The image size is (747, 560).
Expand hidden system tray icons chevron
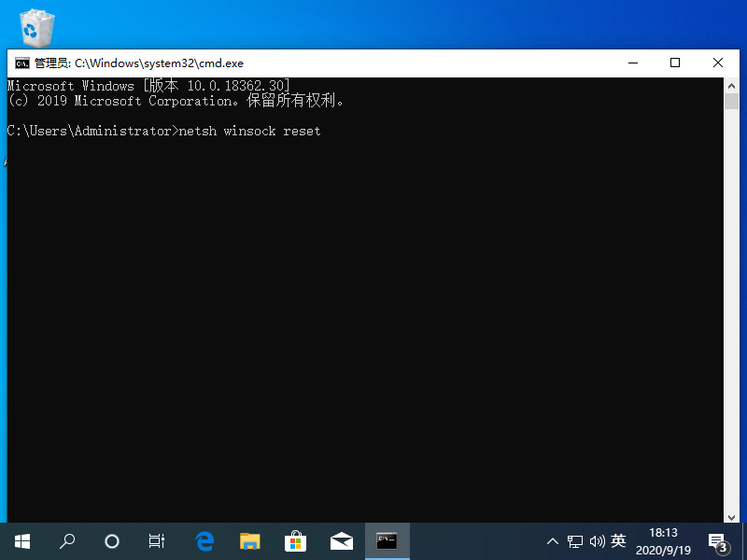(553, 541)
